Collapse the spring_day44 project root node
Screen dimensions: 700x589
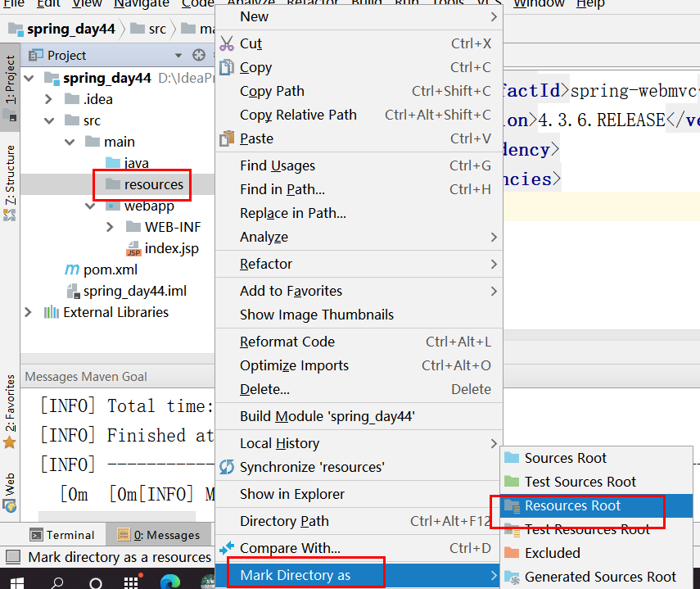pyautogui.click(x=29, y=79)
